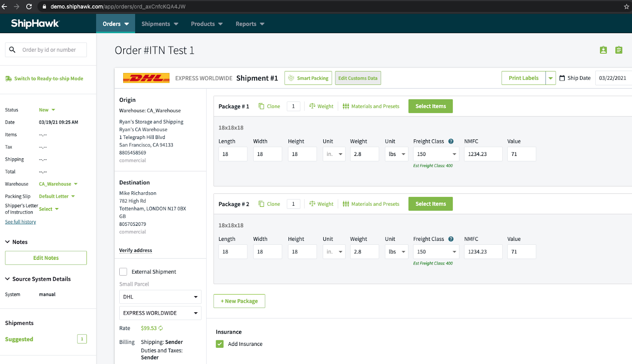Enable the External Shipment checkbox
This screenshot has height=364, width=632.
tap(123, 272)
